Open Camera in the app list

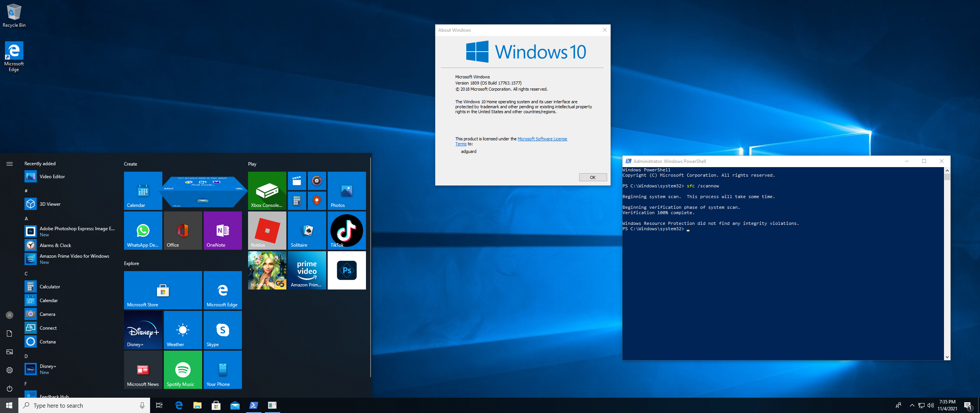coord(70,314)
